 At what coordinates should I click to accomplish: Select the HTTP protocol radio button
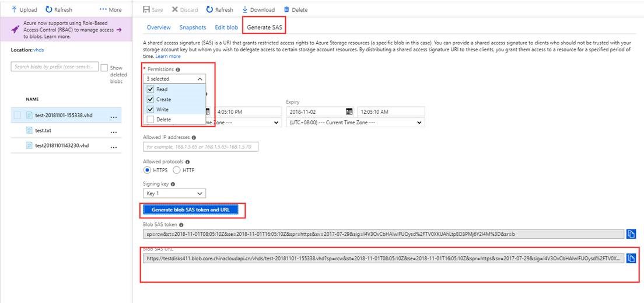(x=176, y=170)
